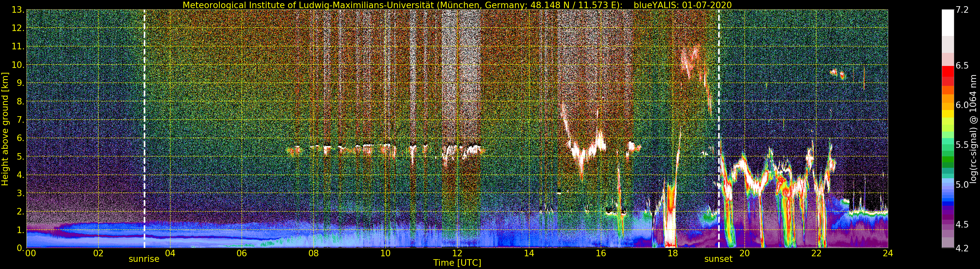Click the white noisy band at 12 UTC
Screen dimensions: 980x269
click(x=461, y=76)
